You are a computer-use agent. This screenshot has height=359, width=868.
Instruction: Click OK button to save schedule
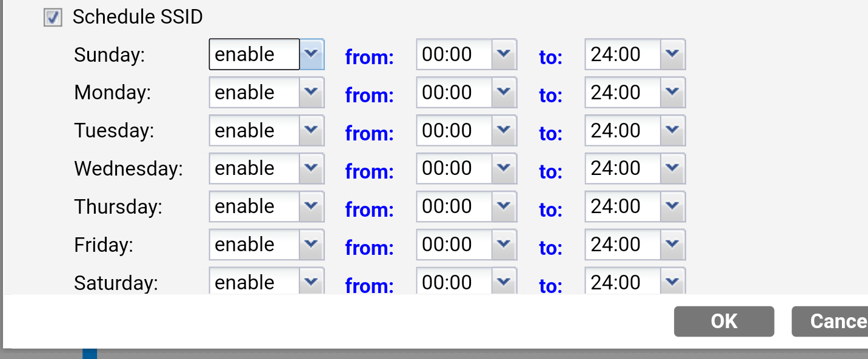coord(724,321)
